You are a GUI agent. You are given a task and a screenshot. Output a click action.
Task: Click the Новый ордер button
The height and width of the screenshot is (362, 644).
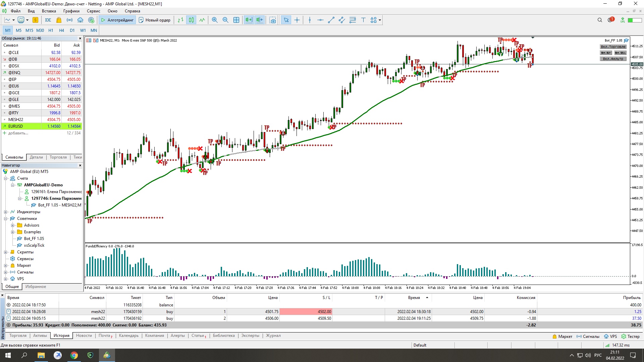155,20
